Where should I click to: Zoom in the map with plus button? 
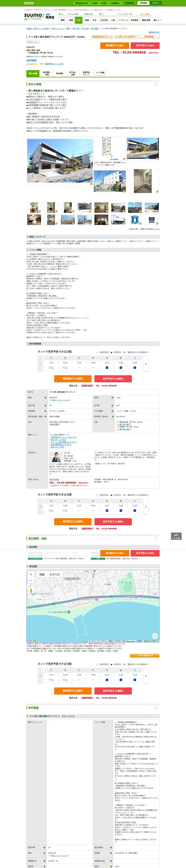click(x=31, y=574)
